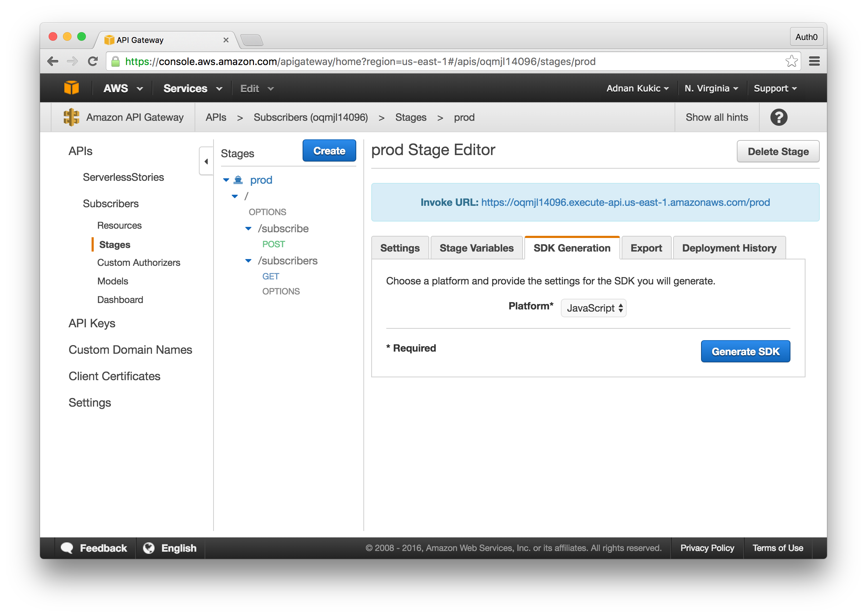The image size is (867, 616).
Task: Reload the page with refresh icon
Action: point(93,61)
